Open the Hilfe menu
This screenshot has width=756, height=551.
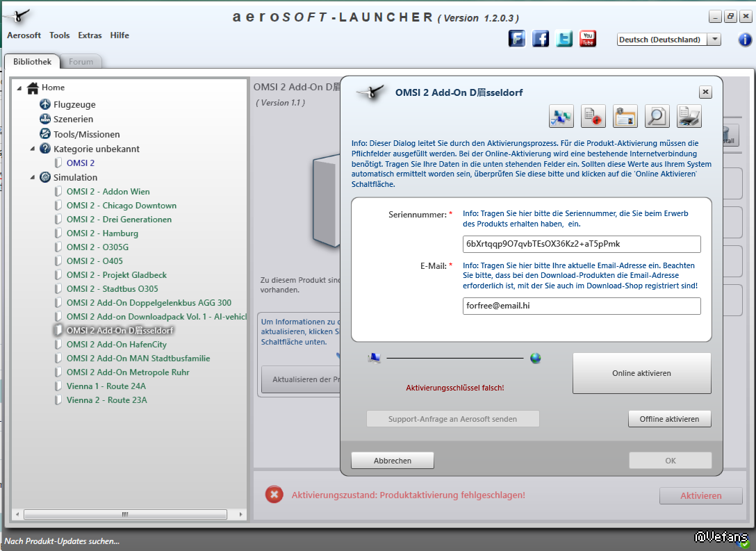pyautogui.click(x=120, y=35)
